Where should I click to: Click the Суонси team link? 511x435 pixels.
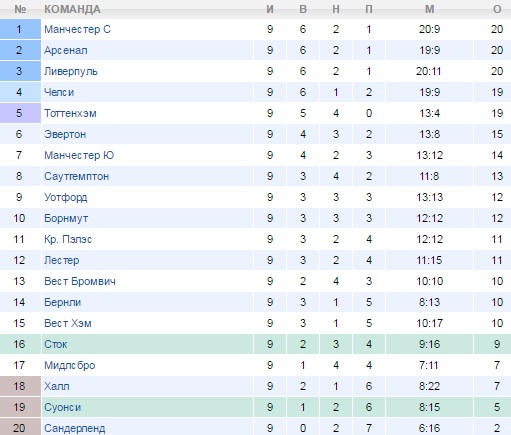62,407
